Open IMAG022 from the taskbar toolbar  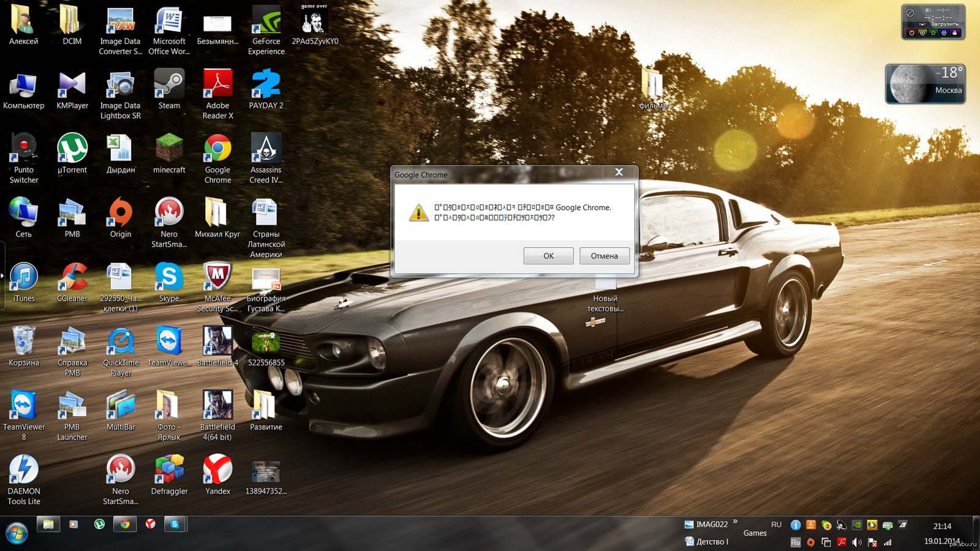[x=706, y=524]
